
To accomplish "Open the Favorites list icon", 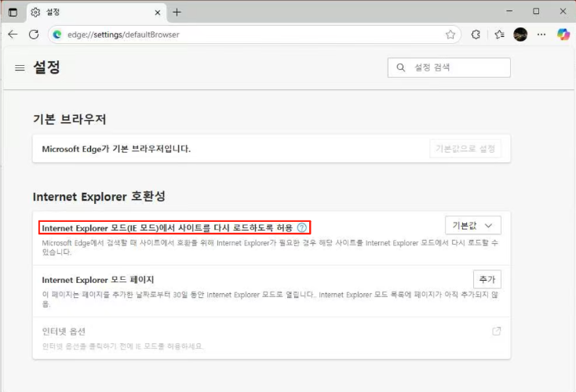I will [x=499, y=34].
